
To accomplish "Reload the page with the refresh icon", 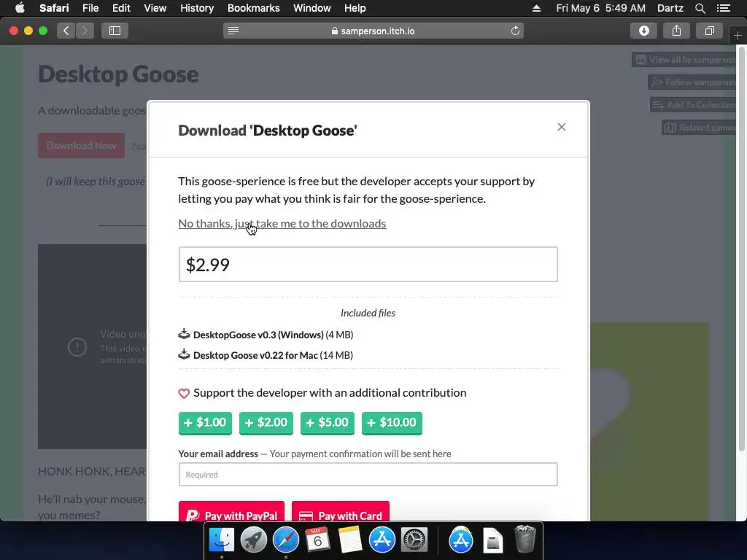I will pos(515,31).
